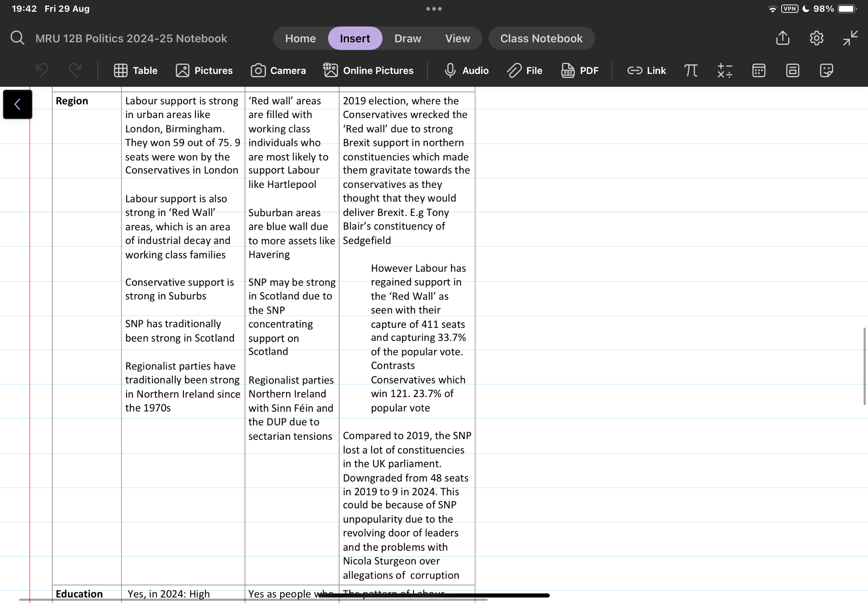Click text 'Labour support is strong'

(x=182, y=101)
